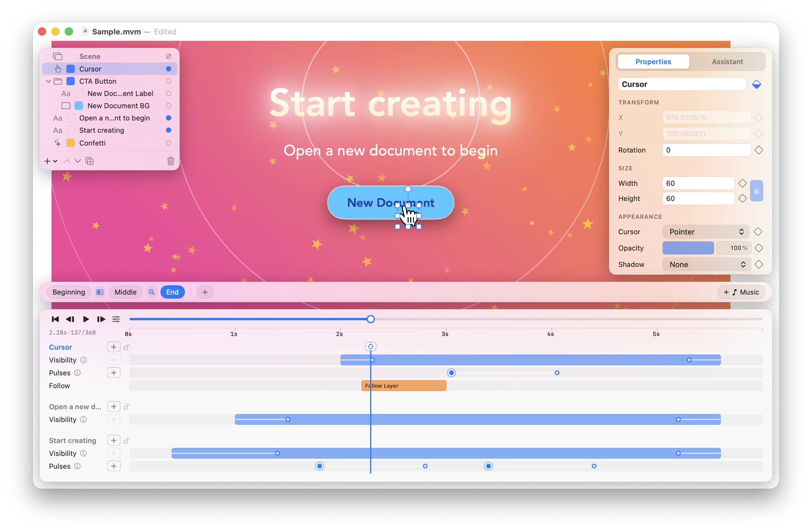Click Cursor layer lock icon in timeline
Screen dimensions: 812x532
tap(127, 347)
